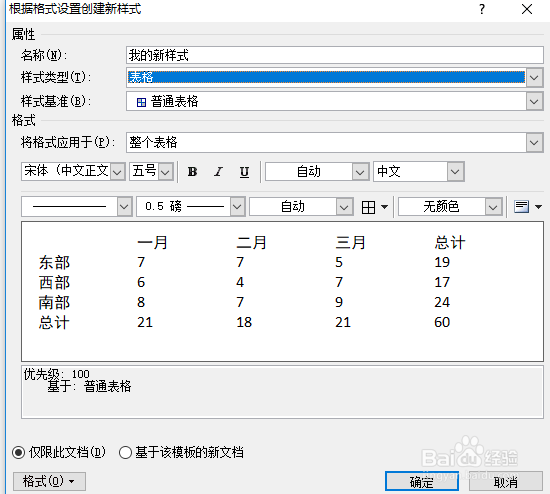Click the 普通表格 style base field
550x494 pixels.
[326, 102]
